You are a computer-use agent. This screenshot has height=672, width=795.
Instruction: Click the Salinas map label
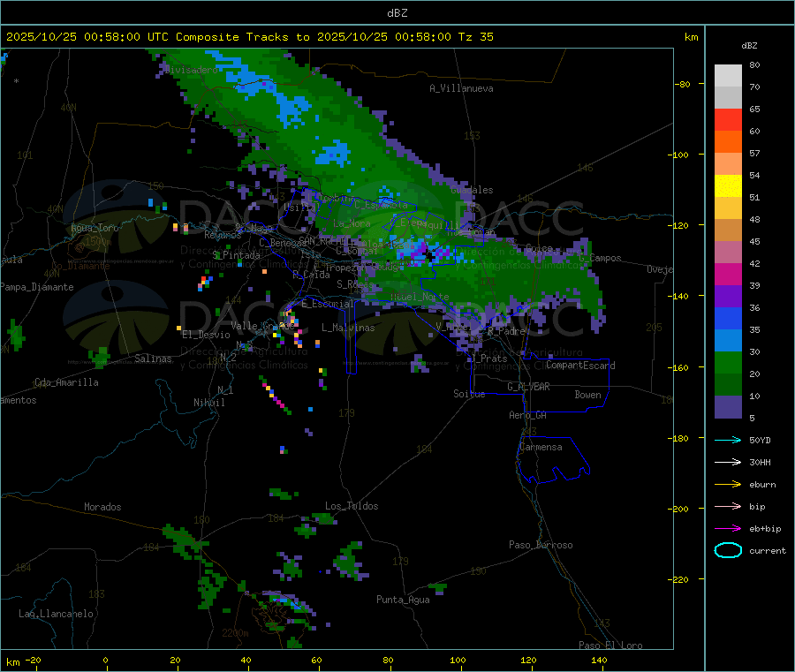point(153,359)
